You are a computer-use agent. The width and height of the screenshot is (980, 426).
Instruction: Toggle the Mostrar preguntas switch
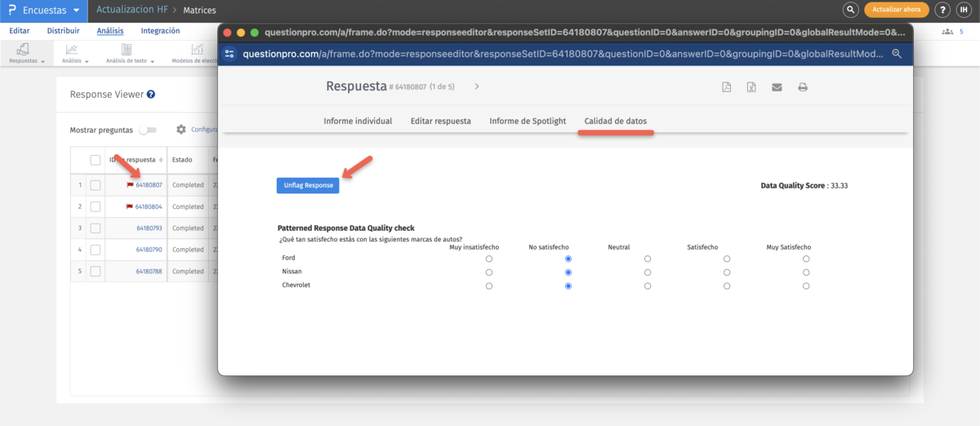pos(147,130)
